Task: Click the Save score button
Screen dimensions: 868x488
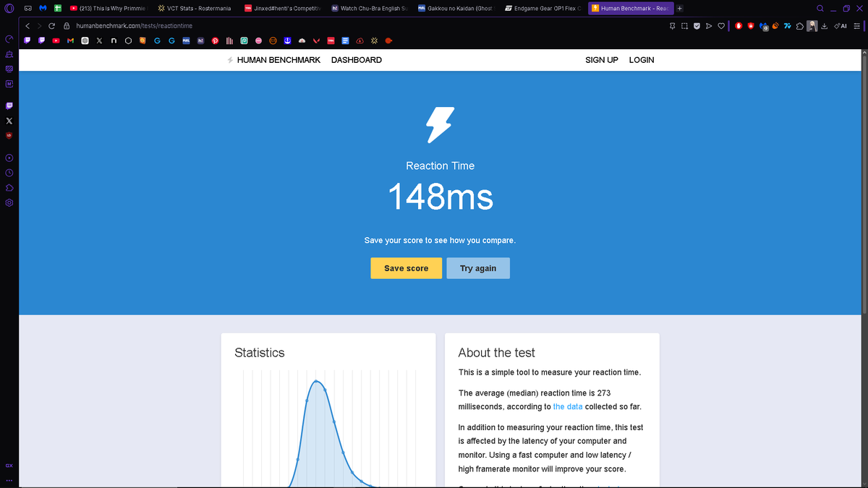Action: pyautogui.click(x=407, y=268)
